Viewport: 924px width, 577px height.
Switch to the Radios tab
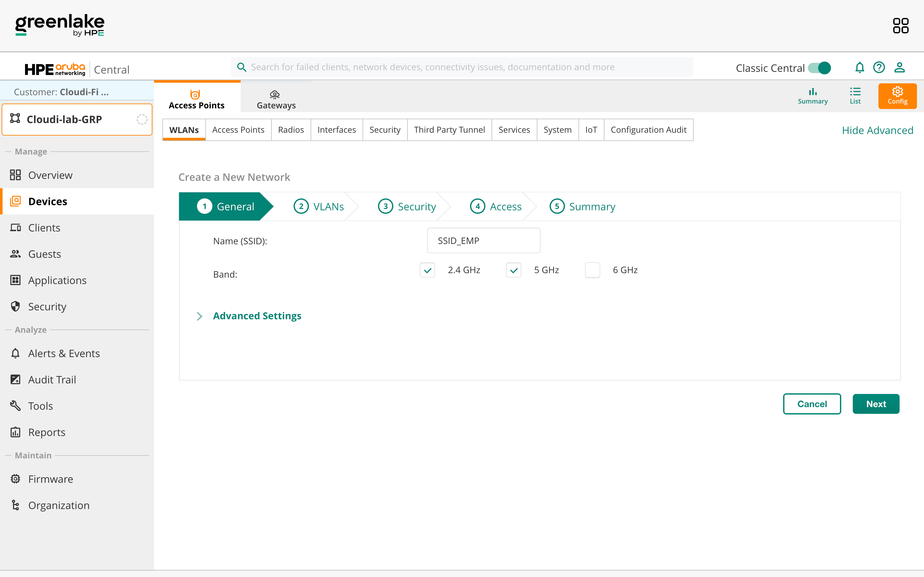tap(291, 130)
